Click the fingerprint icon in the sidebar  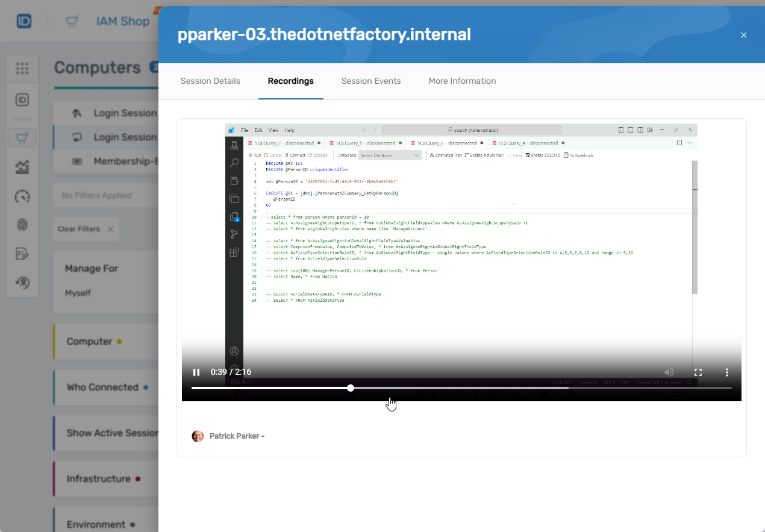[x=22, y=225]
